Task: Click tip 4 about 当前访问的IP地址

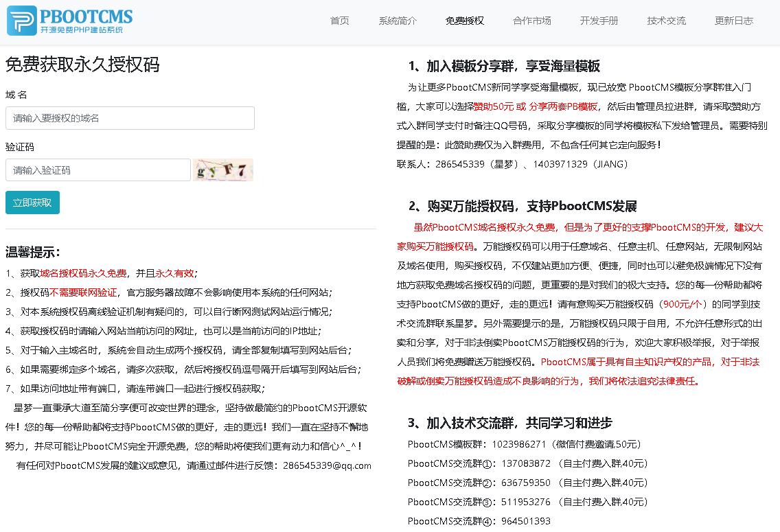Action: 163,331
